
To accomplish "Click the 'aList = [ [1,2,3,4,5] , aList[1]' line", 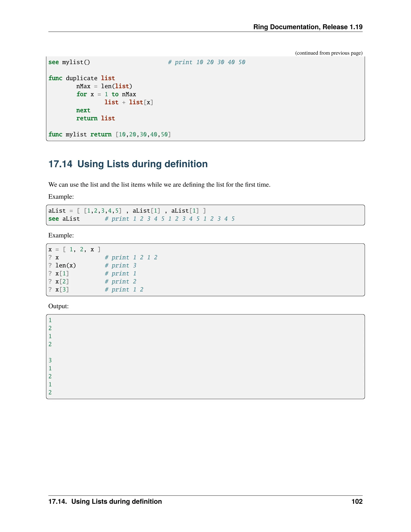I will pyautogui.click(x=127, y=211).
